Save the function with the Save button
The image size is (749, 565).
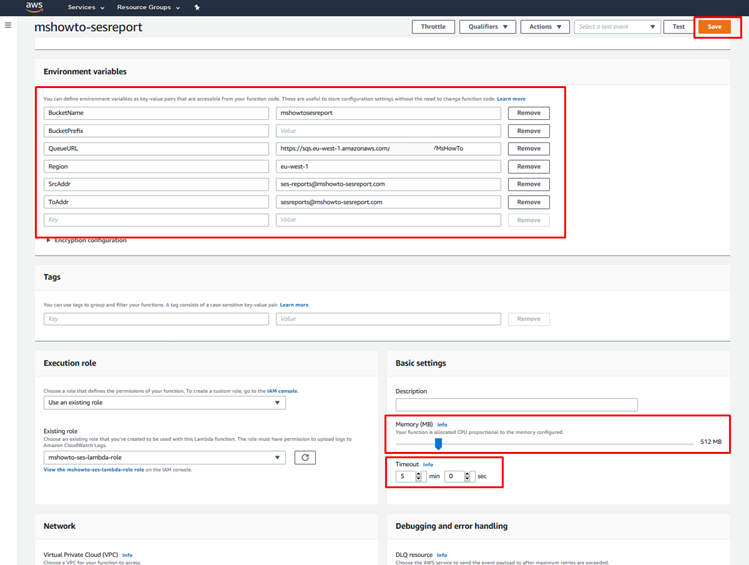[715, 27]
